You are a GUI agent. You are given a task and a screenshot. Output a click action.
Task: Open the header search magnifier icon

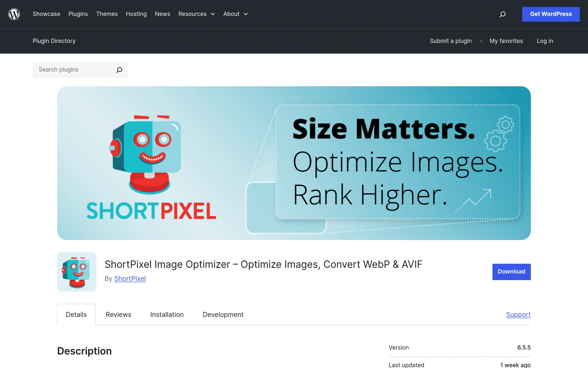pos(503,14)
